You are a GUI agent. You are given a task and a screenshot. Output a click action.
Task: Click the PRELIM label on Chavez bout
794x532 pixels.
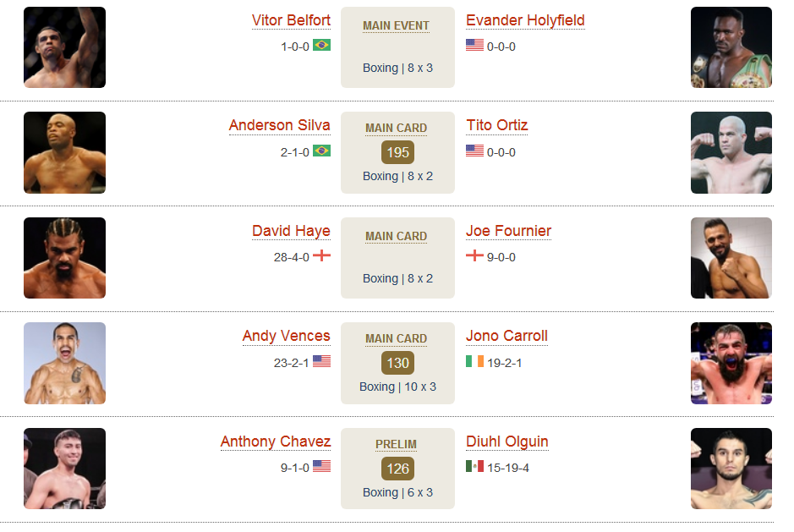coord(396,444)
